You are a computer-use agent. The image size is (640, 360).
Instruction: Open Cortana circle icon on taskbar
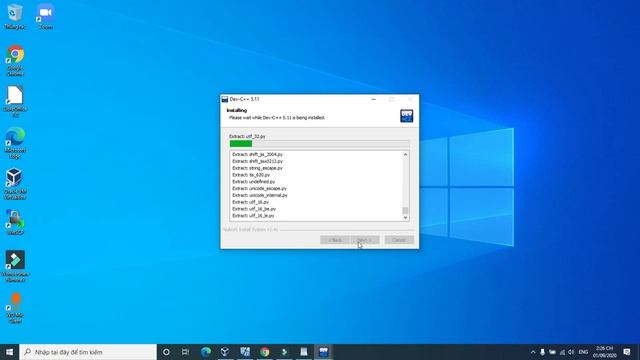166,352
